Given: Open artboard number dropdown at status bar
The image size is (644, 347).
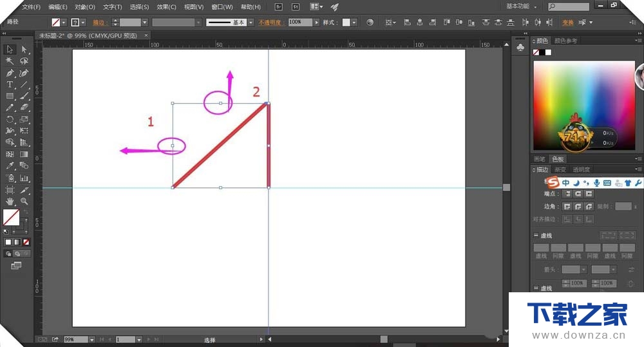Looking at the screenshot, I should point(139,340).
